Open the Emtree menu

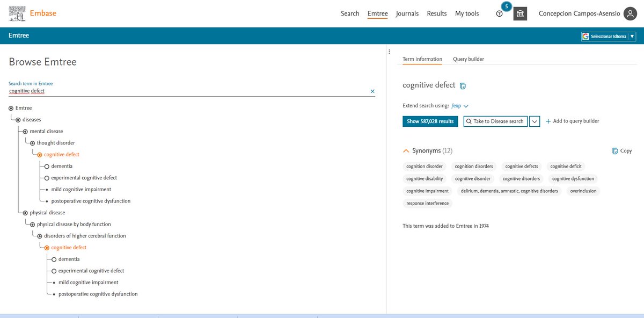pyautogui.click(x=378, y=13)
